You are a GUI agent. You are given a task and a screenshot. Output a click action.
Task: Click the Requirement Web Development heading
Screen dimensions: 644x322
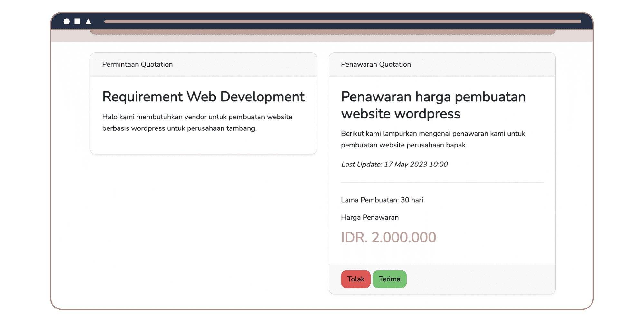(203, 97)
